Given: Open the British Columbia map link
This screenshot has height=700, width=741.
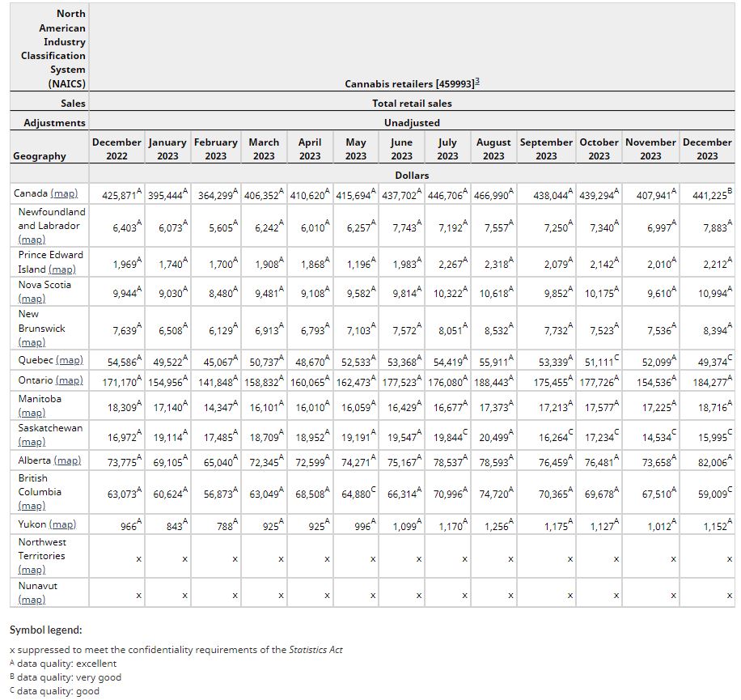Looking at the screenshot, I should click(32, 506).
